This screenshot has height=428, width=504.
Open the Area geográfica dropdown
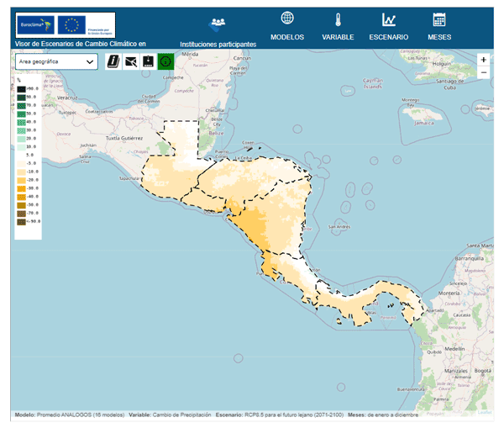pos(56,61)
